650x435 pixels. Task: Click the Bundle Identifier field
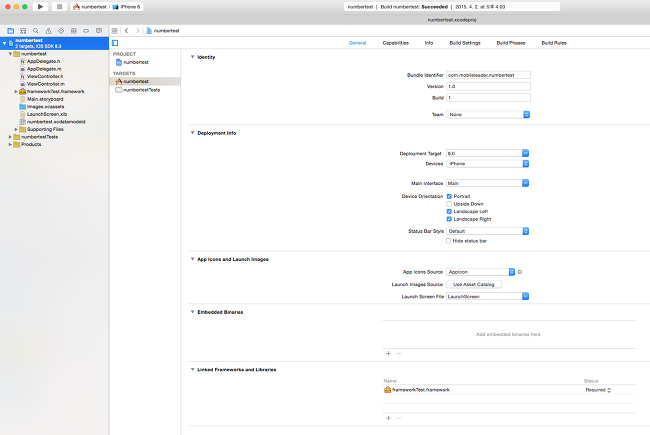(488, 75)
